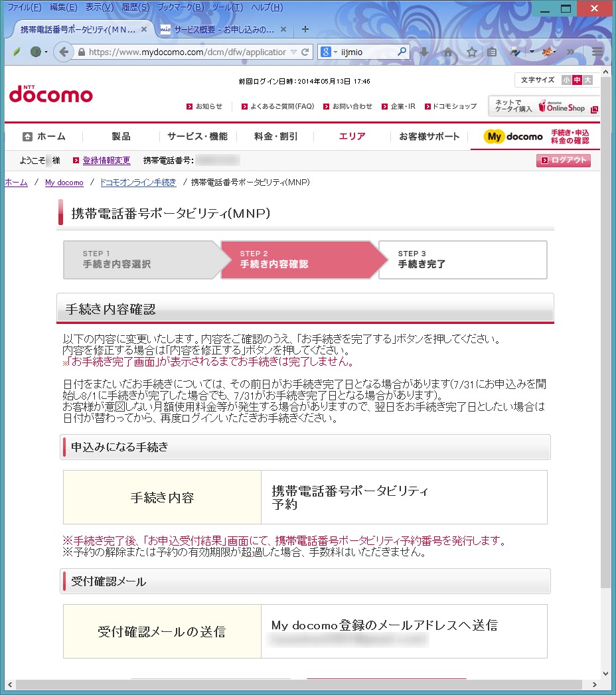Reload the page with the refresh icon
616x695 pixels.
click(305, 52)
